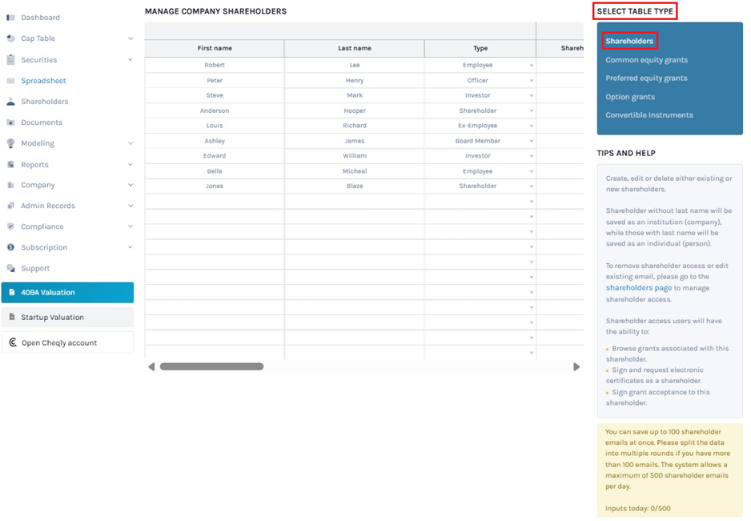The image size is (751, 521).
Task: Click the Compliance shield icon
Action: (x=11, y=227)
